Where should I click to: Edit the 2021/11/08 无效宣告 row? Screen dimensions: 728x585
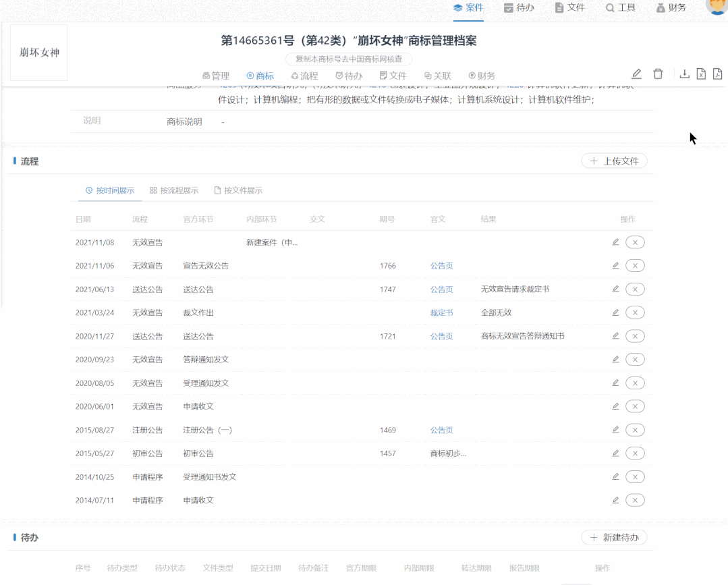tap(615, 242)
